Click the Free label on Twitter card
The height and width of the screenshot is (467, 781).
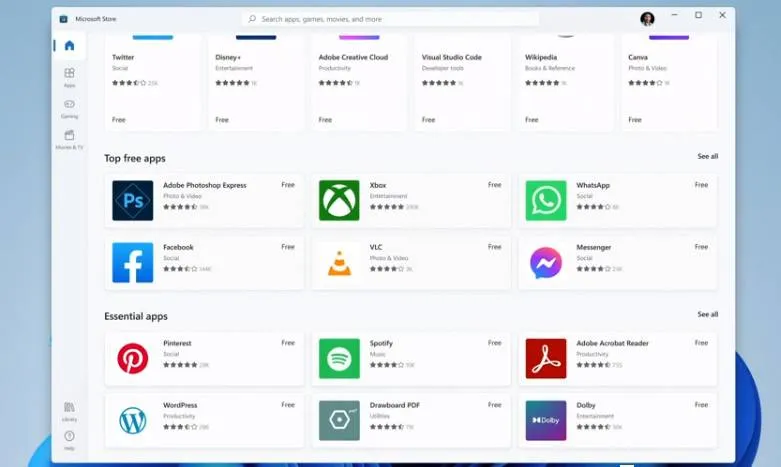[x=119, y=119]
